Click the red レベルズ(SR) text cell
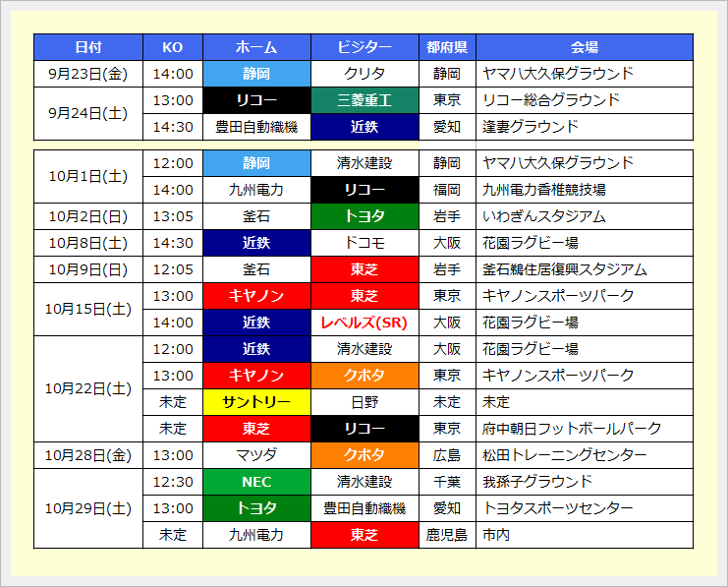The width and height of the screenshot is (728, 587). (x=364, y=323)
